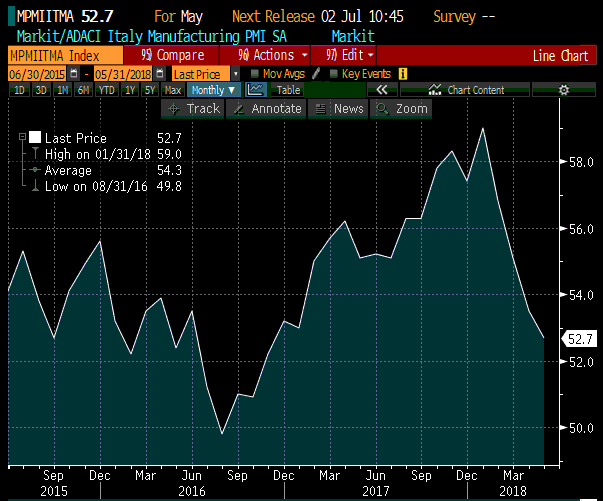This screenshot has width=603, height=501.
Task: Click the Survey label in header
Action: tap(455, 17)
